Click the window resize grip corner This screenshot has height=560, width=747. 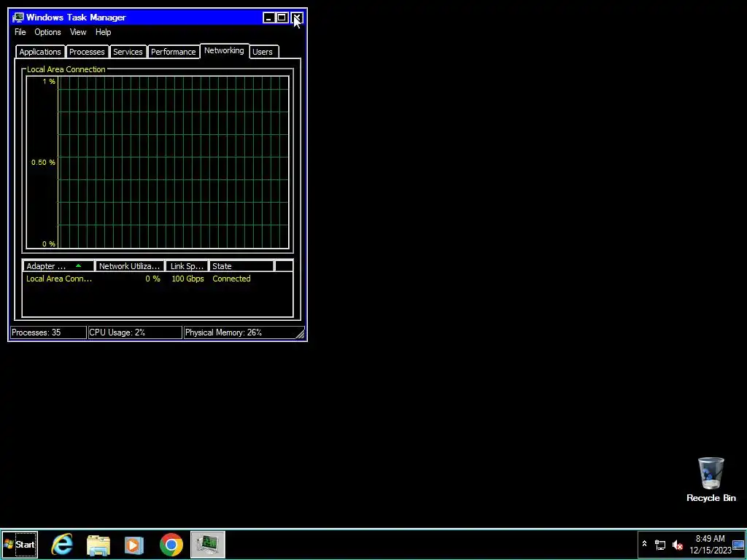(x=300, y=334)
